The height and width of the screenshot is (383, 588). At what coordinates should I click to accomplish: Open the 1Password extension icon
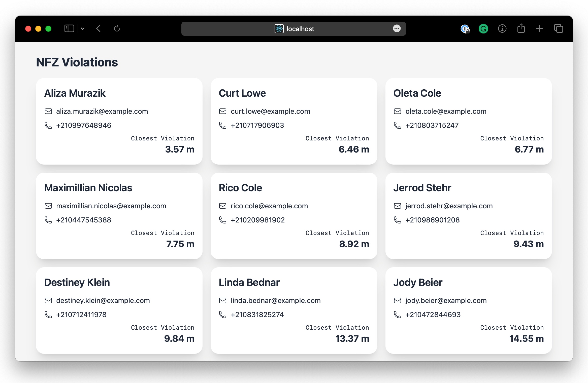[465, 29]
